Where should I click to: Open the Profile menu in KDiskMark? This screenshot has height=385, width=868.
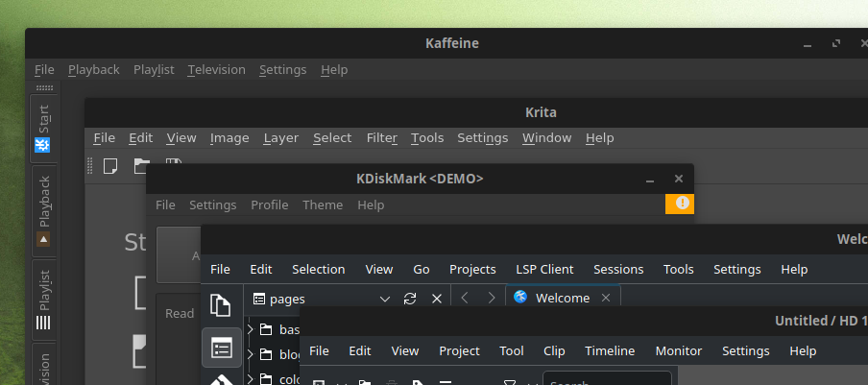coord(270,205)
